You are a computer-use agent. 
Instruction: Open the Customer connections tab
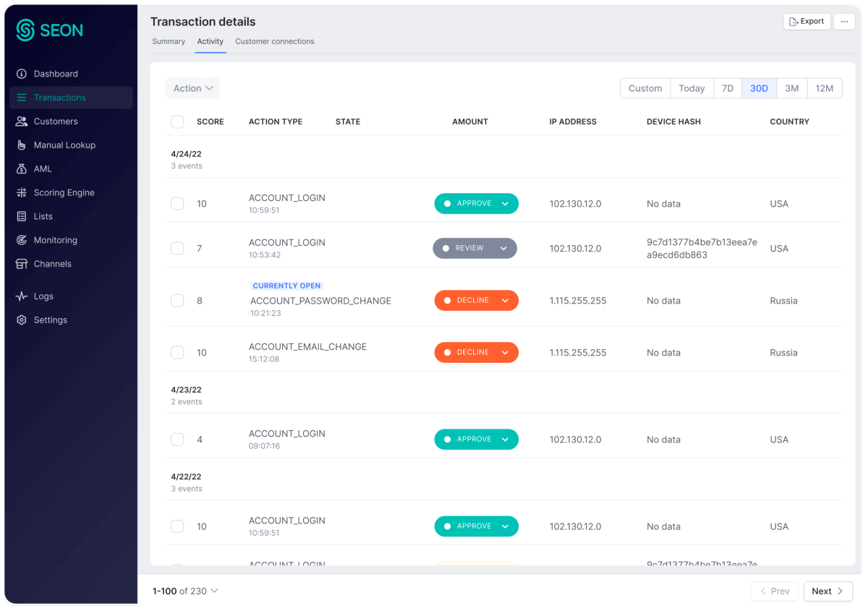(x=274, y=41)
